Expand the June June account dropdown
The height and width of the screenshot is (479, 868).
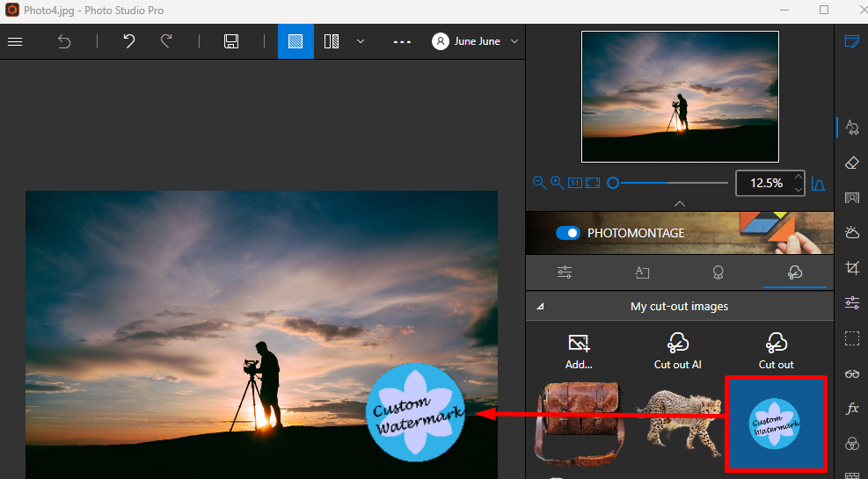514,41
